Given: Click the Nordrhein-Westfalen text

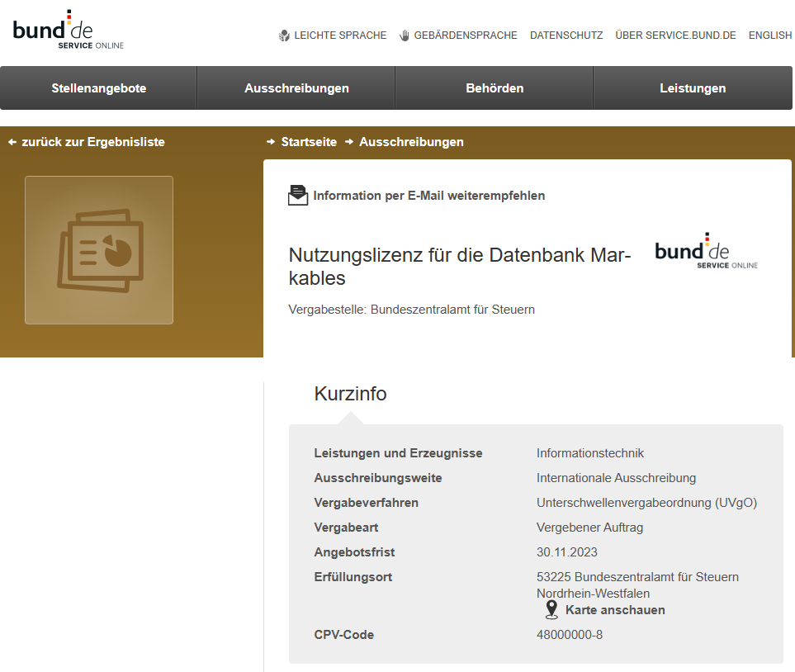Looking at the screenshot, I should pyautogui.click(x=593, y=594).
